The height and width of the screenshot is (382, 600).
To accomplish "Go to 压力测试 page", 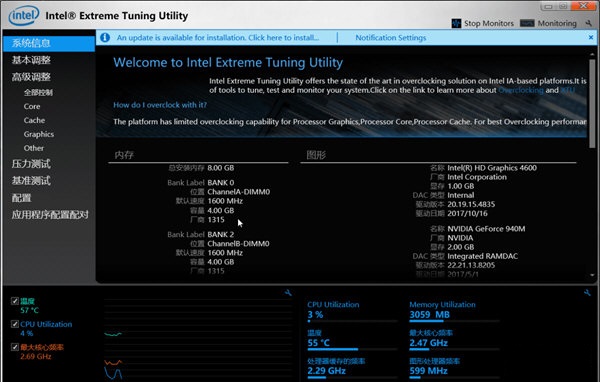I will coord(31,164).
